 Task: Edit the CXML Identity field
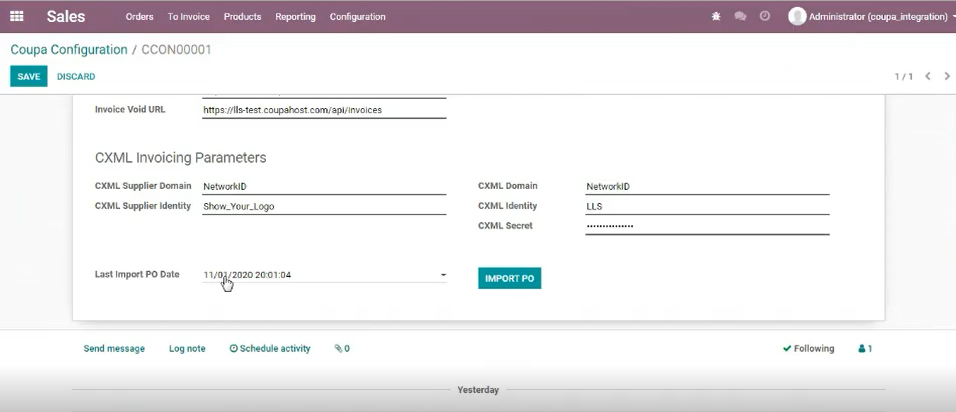pyautogui.click(x=707, y=207)
